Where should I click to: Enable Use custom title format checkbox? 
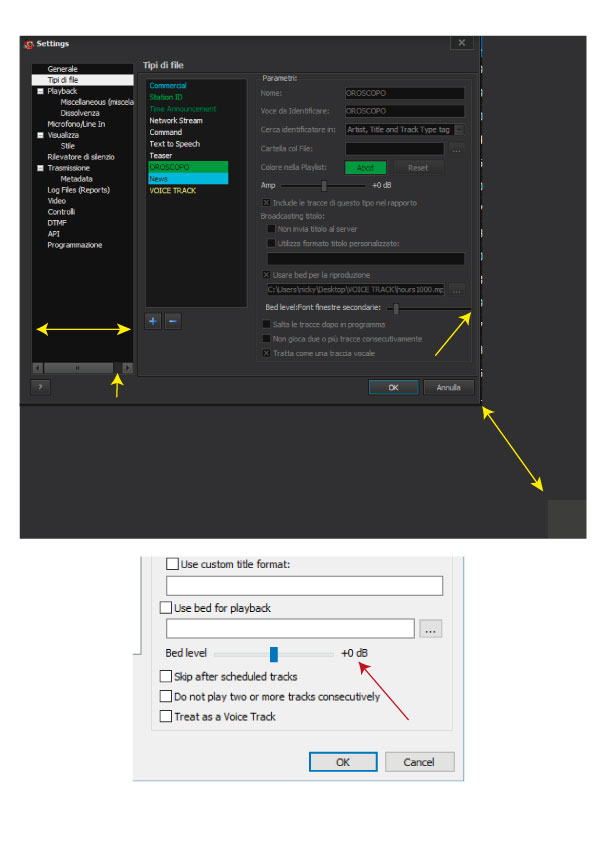(x=172, y=564)
